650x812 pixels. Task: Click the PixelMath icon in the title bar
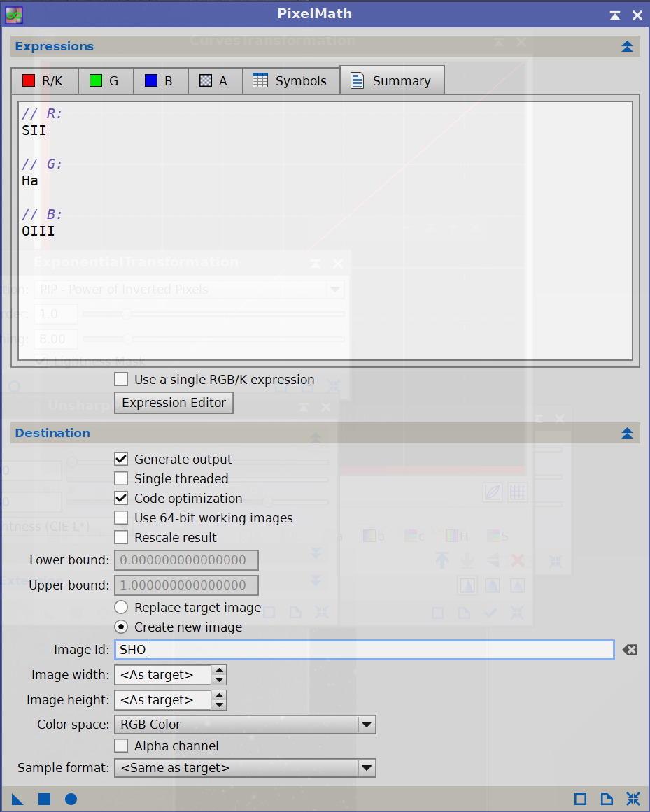pyautogui.click(x=14, y=14)
